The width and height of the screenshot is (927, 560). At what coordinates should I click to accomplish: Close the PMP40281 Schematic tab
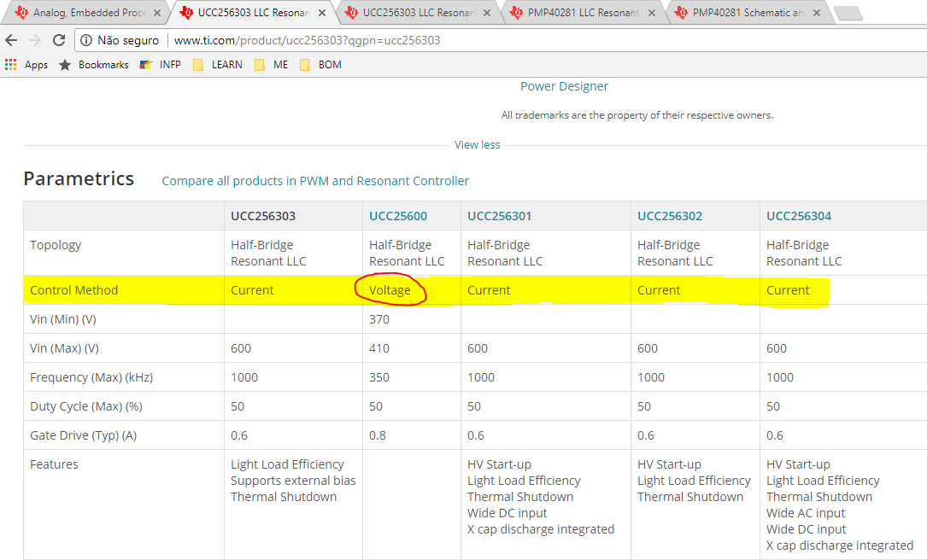(x=817, y=13)
